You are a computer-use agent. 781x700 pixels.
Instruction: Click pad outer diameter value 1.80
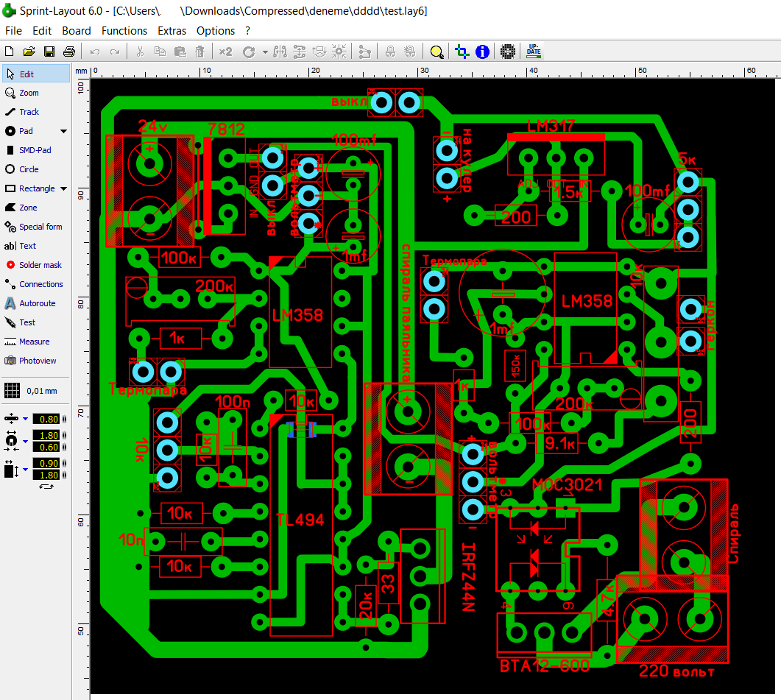pos(46,436)
